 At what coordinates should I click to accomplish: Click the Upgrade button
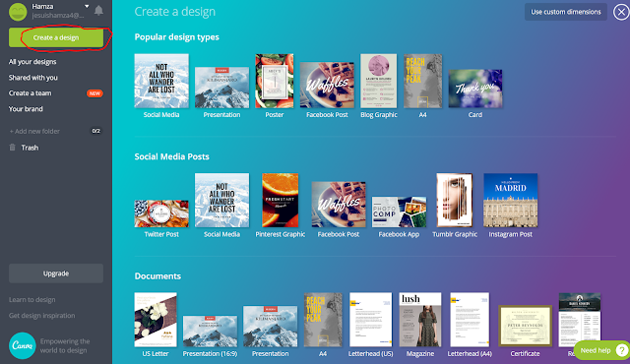[x=56, y=273]
